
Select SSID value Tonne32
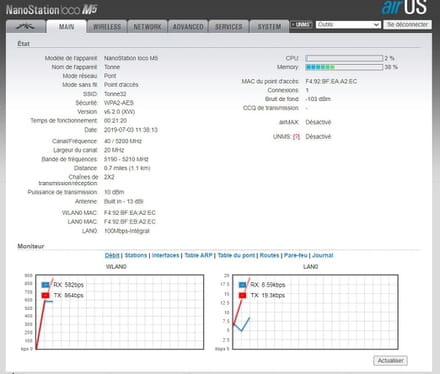(115, 94)
